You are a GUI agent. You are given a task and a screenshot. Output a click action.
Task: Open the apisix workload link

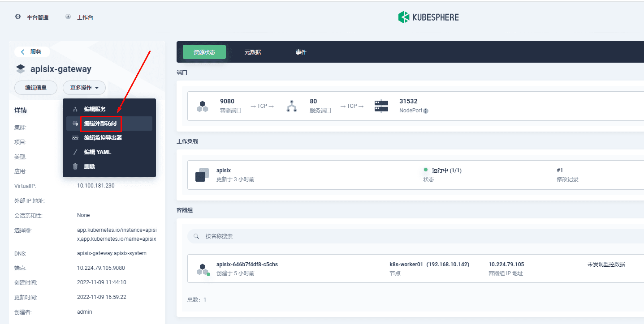click(224, 171)
